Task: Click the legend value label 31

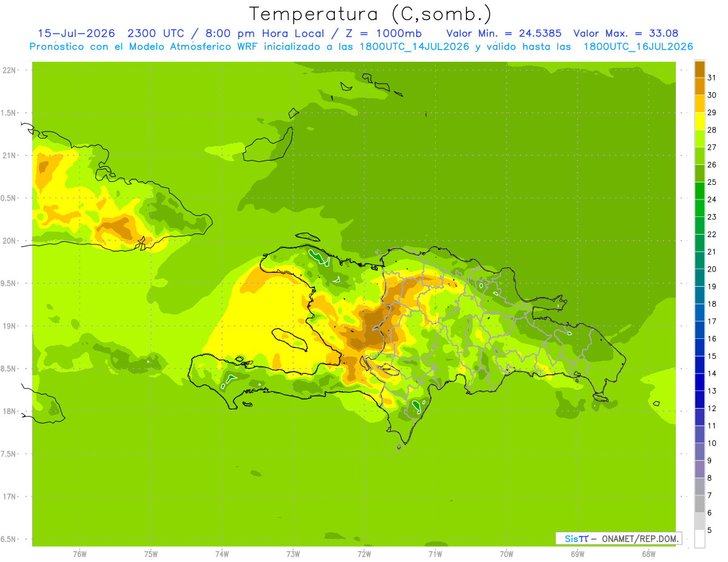Action: click(712, 78)
